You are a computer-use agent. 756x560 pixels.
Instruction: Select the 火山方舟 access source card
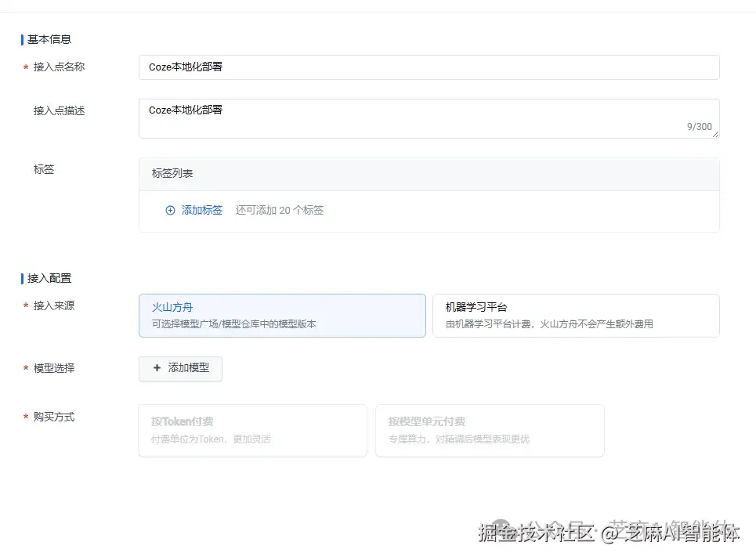(x=282, y=315)
